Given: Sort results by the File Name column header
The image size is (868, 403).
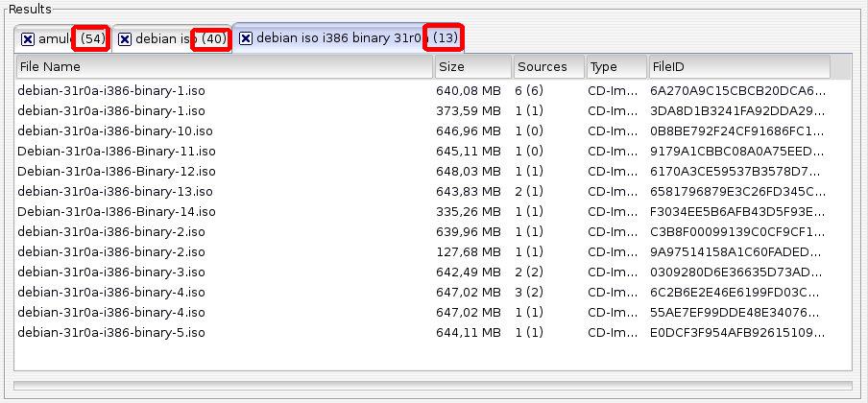Looking at the screenshot, I should click(x=224, y=67).
